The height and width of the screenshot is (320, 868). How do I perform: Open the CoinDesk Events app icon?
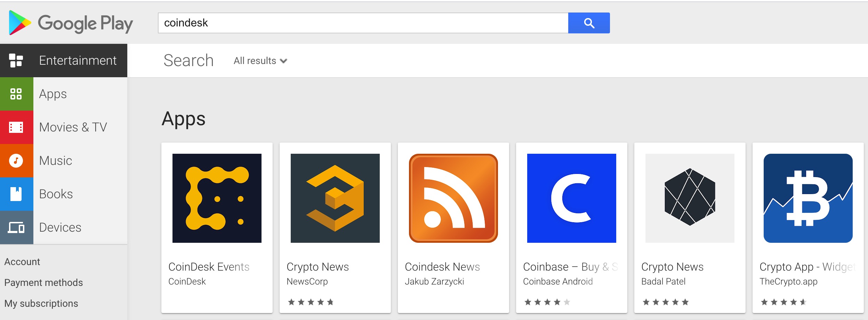pos(217,198)
